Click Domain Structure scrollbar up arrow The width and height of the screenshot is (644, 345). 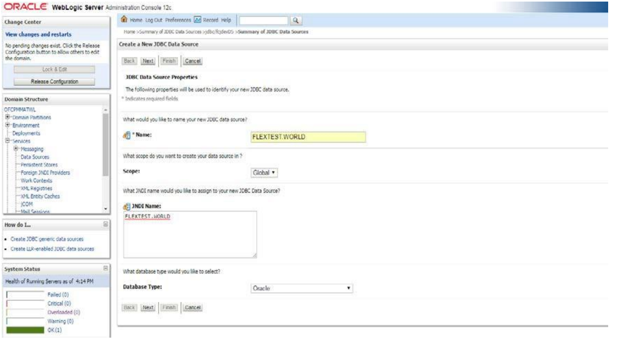[x=105, y=110]
